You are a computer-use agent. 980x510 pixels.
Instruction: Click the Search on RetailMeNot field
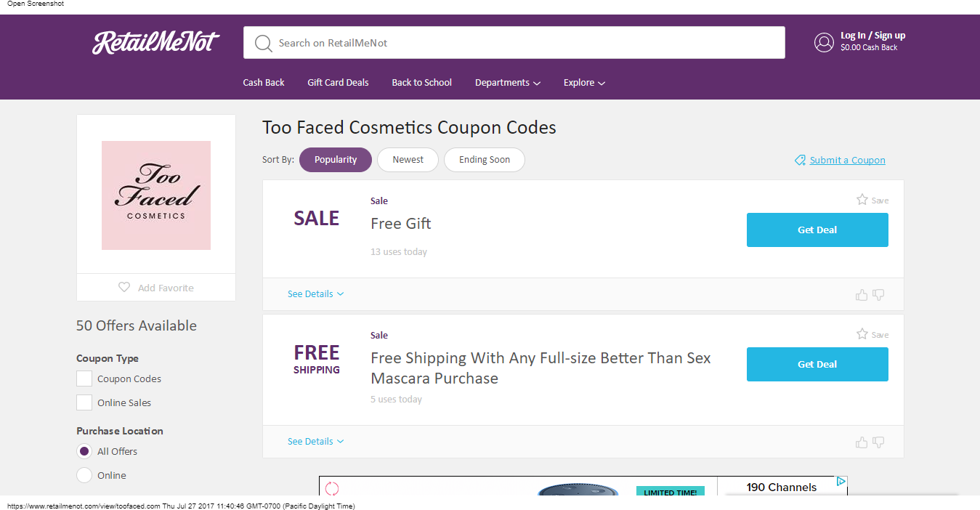click(514, 43)
